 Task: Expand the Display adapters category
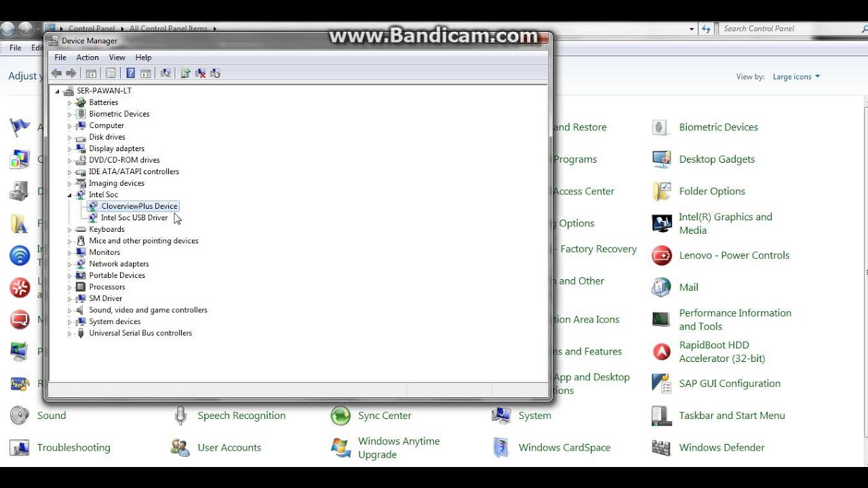click(69, 148)
